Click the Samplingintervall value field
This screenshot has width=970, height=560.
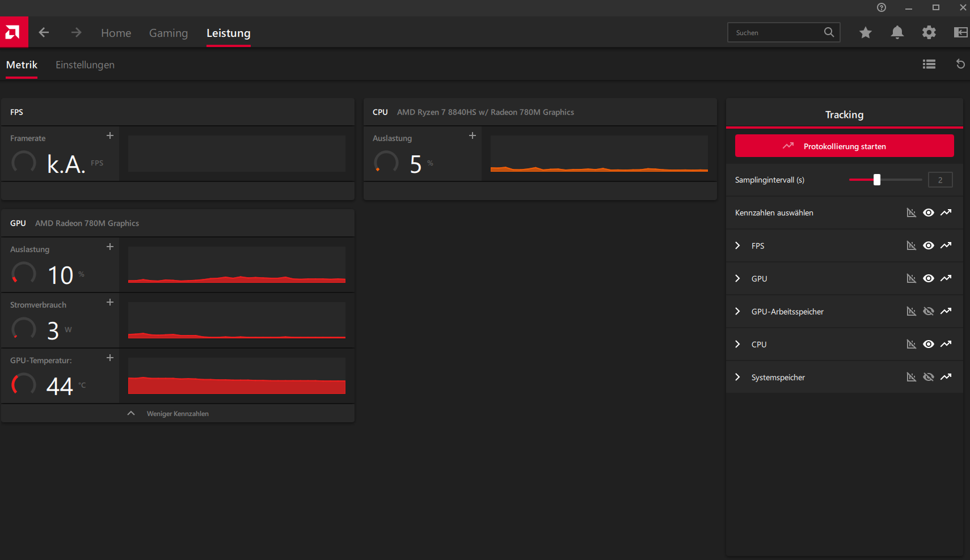coord(940,180)
